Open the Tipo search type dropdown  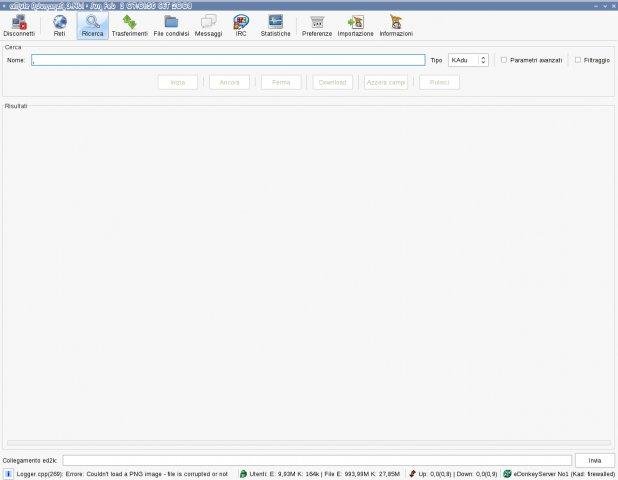(x=468, y=60)
